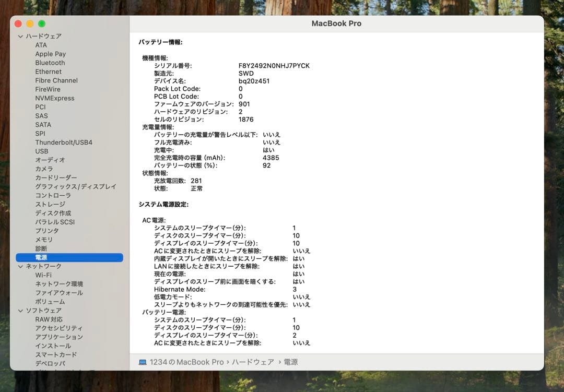564x392 pixels.
Task: Select USB in the sidebar
Action: [42, 151]
